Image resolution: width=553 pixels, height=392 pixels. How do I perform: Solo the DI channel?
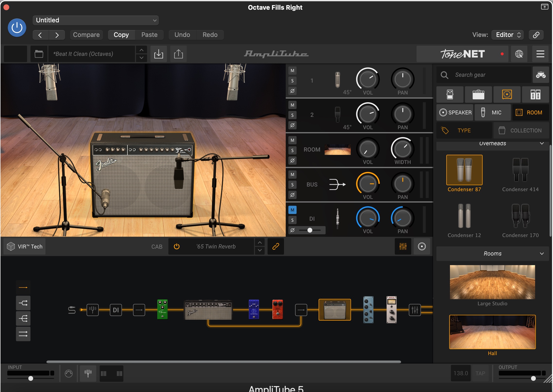pyautogui.click(x=292, y=220)
